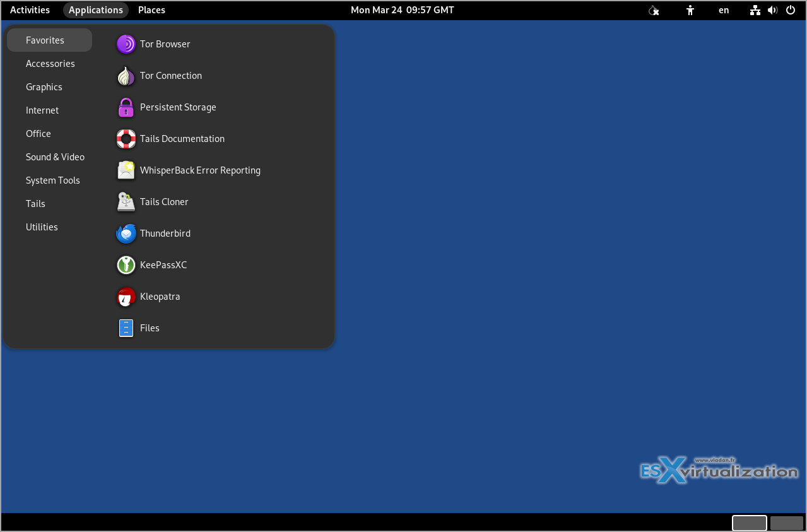This screenshot has width=807, height=532.
Task: Click the 'Tor Browser' label
Action: coord(165,44)
